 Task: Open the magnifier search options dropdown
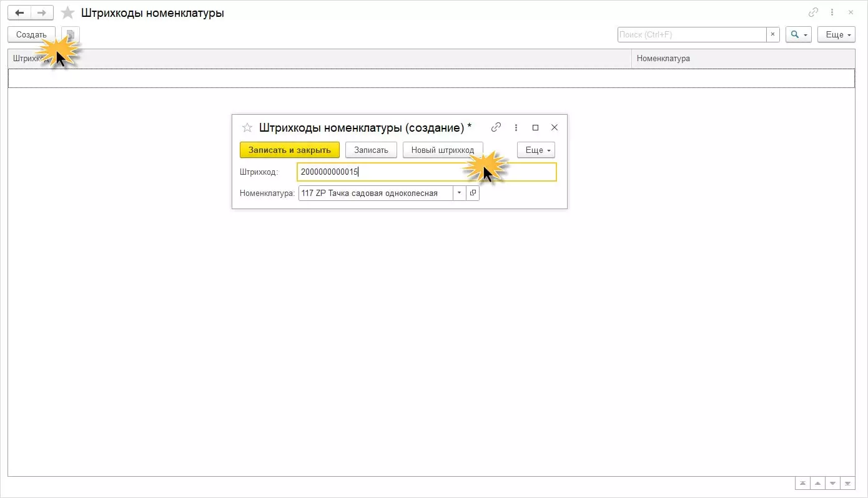(x=798, y=34)
